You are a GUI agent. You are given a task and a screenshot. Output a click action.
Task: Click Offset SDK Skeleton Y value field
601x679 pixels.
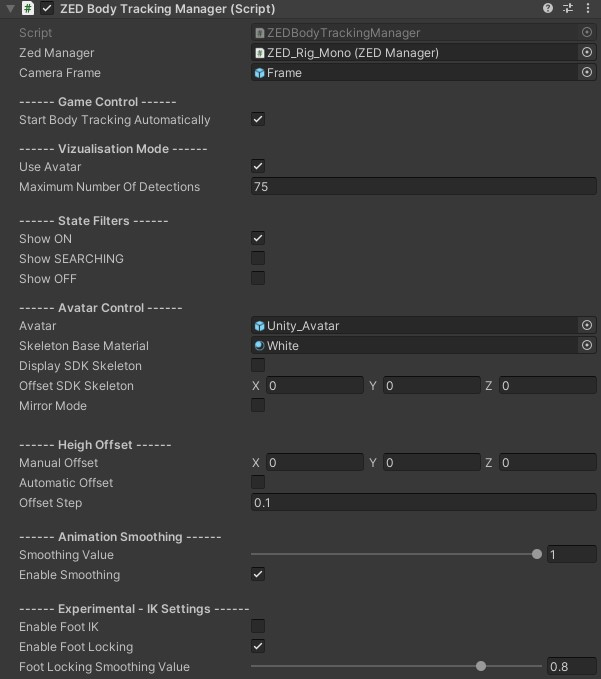[x=432, y=385]
